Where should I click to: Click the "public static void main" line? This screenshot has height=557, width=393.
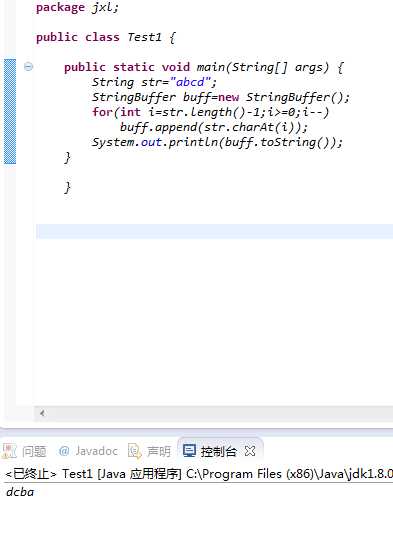pos(204,67)
